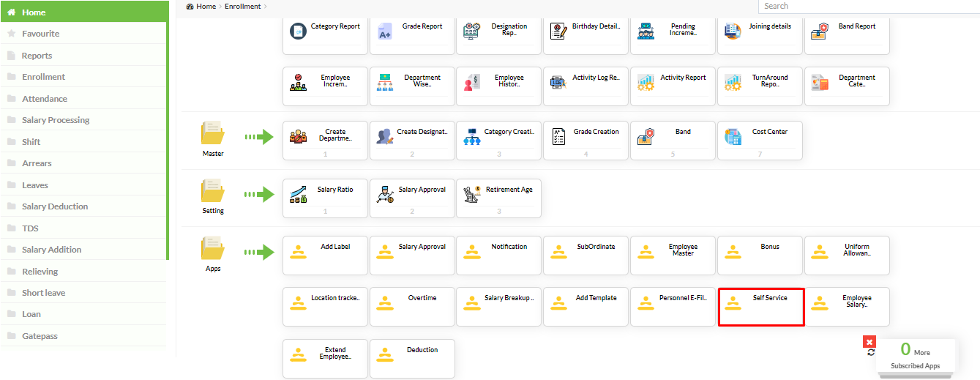The width and height of the screenshot is (980, 380).
Task: Open Attendance in the sidebar
Action: tap(83, 99)
